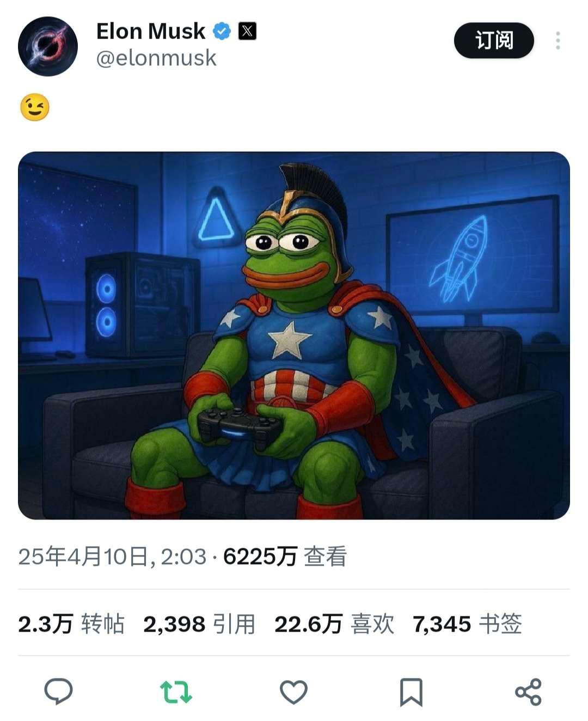588x721 pixels.
Task: Bookmark the post with the bookmark icon
Action: tap(411, 692)
